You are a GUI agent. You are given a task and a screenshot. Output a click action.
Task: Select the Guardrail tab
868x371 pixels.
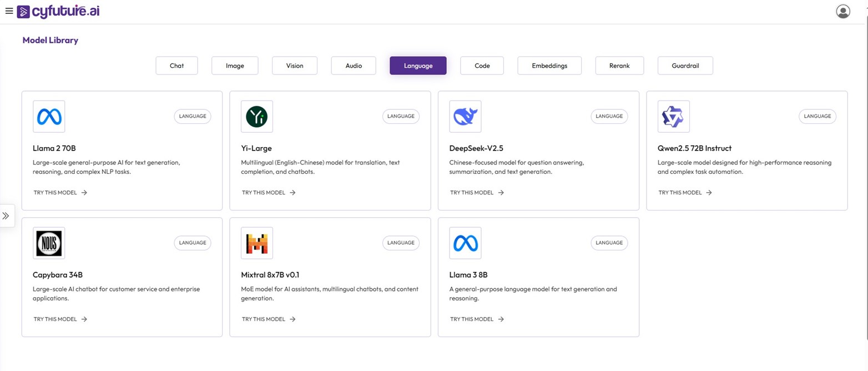(x=685, y=66)
